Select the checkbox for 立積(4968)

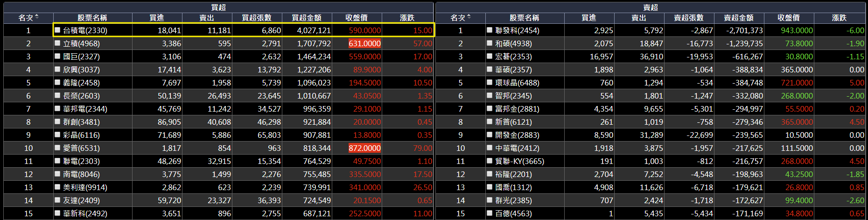(x=57, y=43)
